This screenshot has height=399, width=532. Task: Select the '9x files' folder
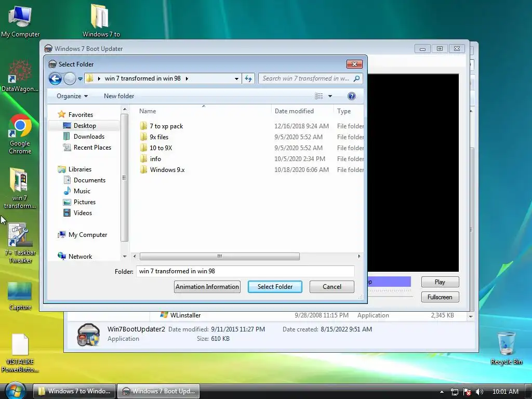(159, 137)
